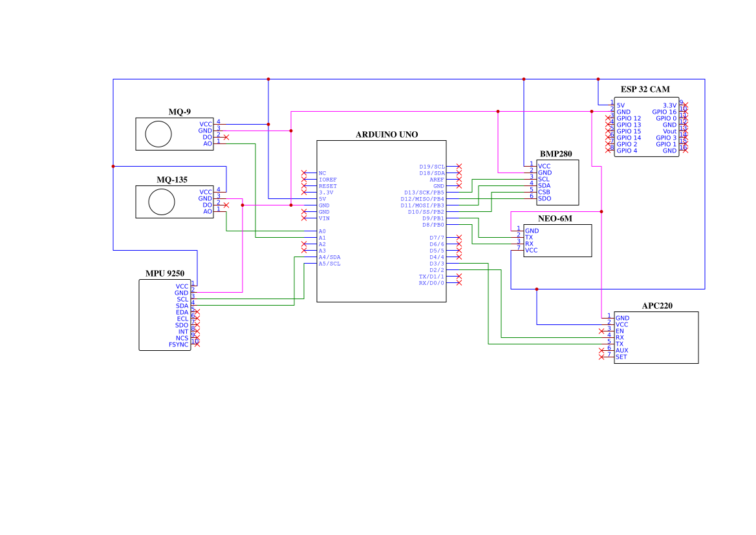This screenshot has width=756, height=535.
Task: Select the D6/6 pin label
Action: pos(437,244)
